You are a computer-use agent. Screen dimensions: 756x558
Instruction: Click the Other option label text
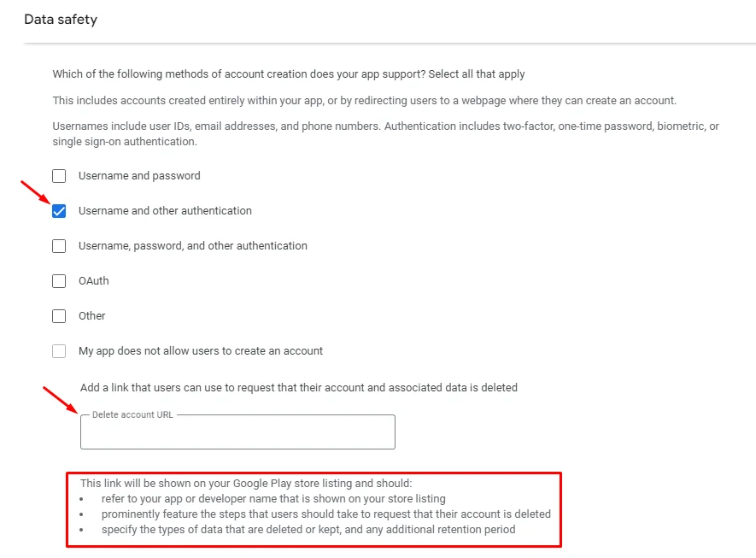click(x=91, y=316)
